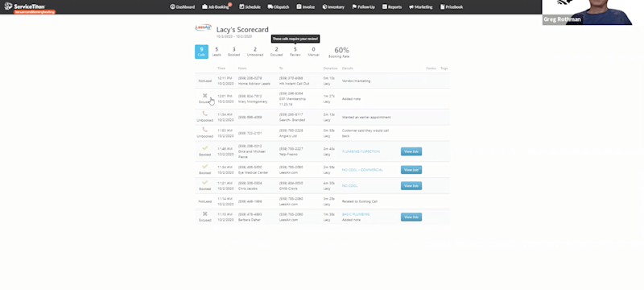Screen dimensions: 644x290
Task: Select the 9 Calls filter tab
Action: click(201, 52)
